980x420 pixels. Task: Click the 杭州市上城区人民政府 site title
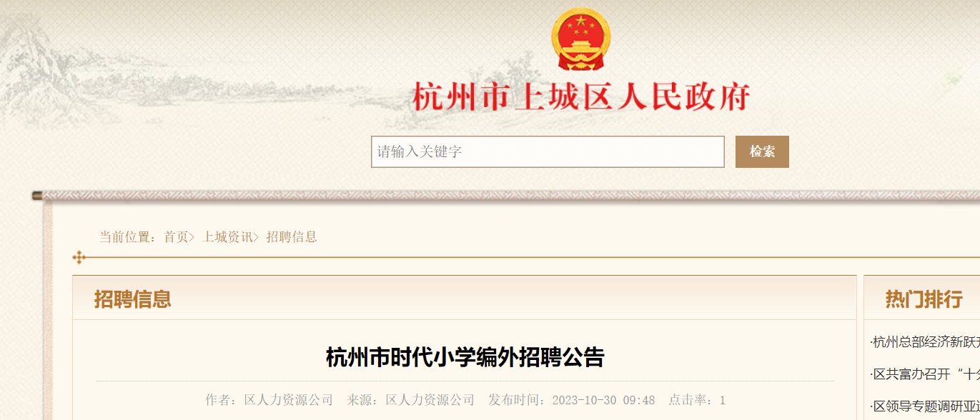[580, 97]
